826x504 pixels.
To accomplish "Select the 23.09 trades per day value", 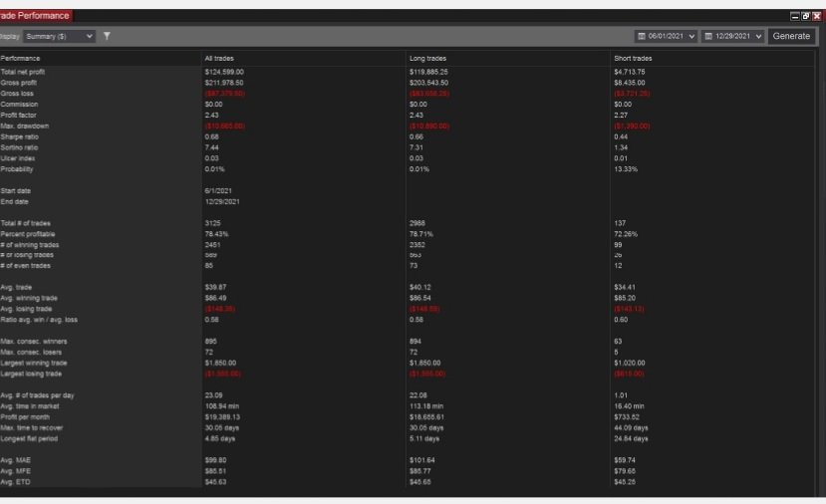I will (x=213, y=395).
